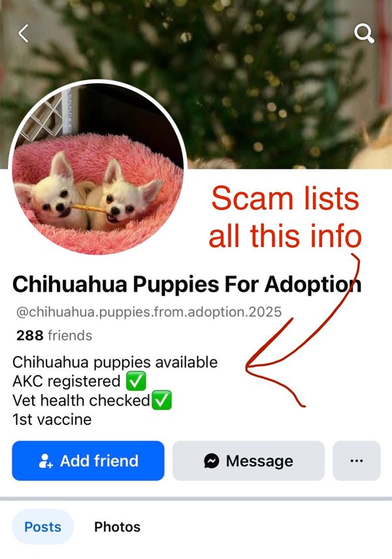This screenshot has width=392, height=559.
Task: Tap the 288 friends count
Action: (x=54, y=335)
